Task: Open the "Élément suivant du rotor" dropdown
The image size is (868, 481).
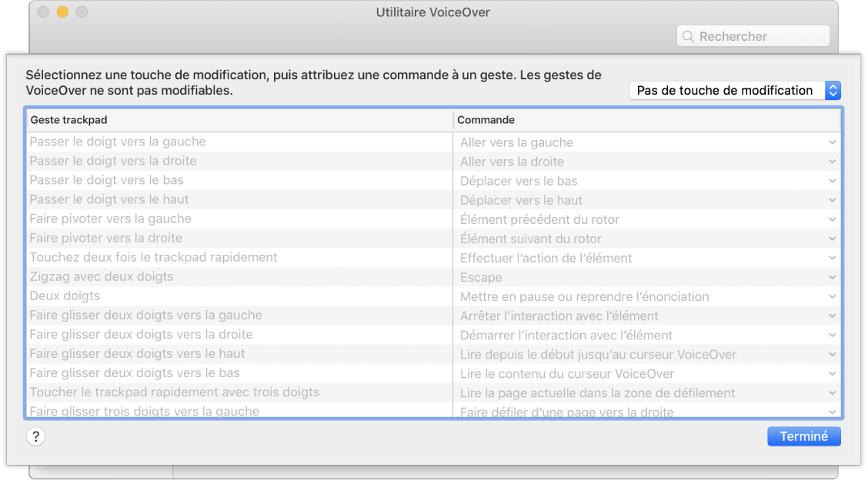Action: [x=832, y=238]
